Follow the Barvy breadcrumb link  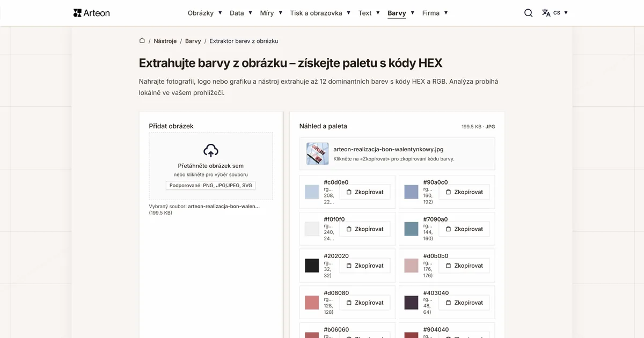pos(193,41)
